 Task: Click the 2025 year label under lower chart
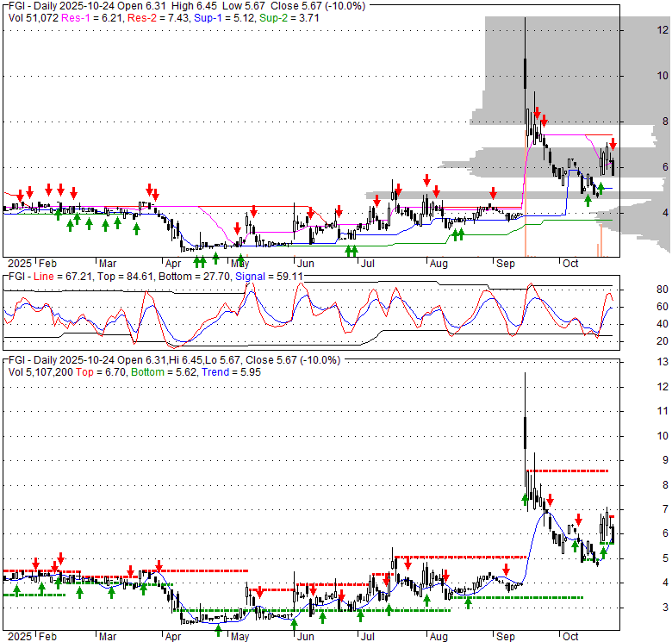click(x=20, y=637)
